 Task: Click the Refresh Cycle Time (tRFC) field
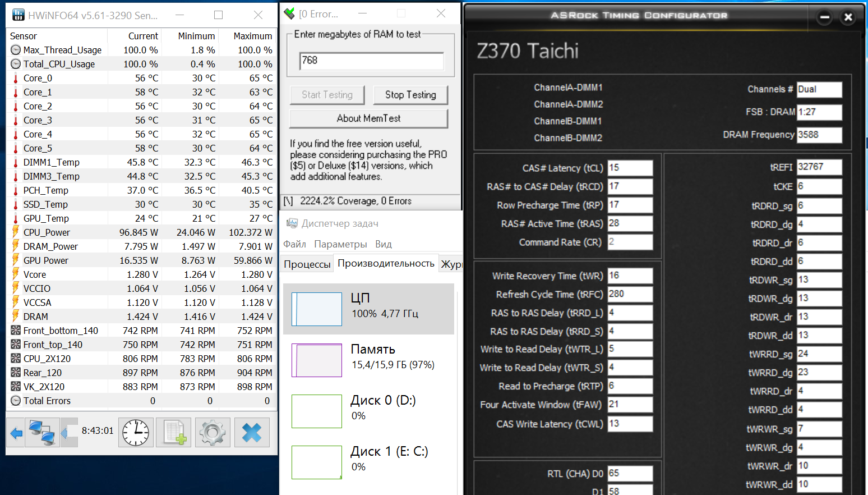[630, 294]
